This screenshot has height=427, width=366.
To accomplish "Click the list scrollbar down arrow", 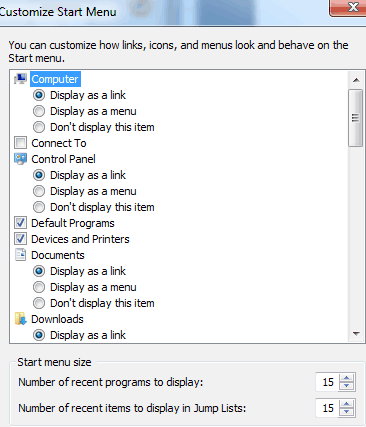I will point(356,334).
